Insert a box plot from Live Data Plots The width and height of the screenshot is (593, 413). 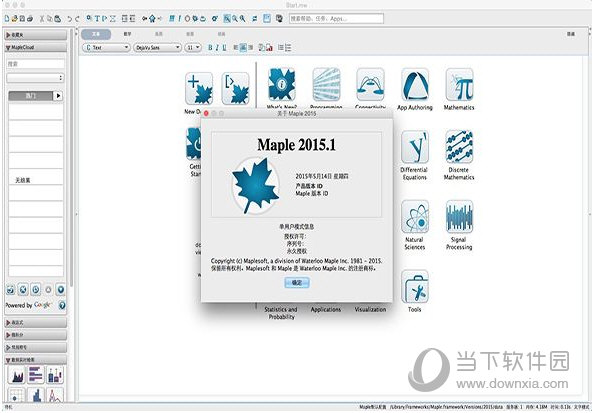(x=55, y=375)
